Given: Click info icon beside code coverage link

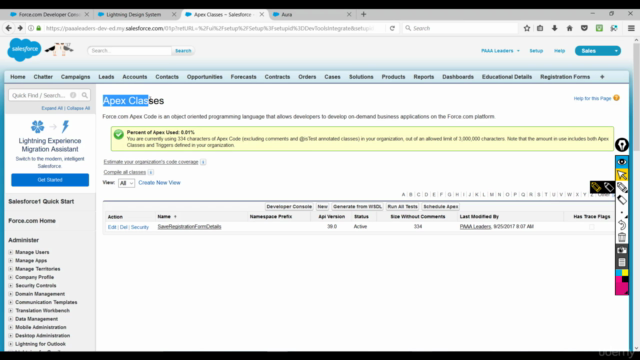Looking at the screenshot, I should (x=203, y=162).
